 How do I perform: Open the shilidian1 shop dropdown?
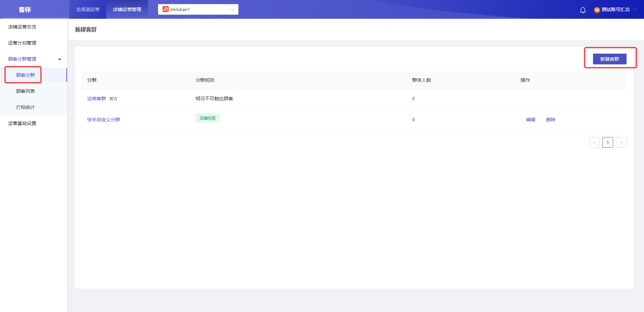[x=198, y=9]
